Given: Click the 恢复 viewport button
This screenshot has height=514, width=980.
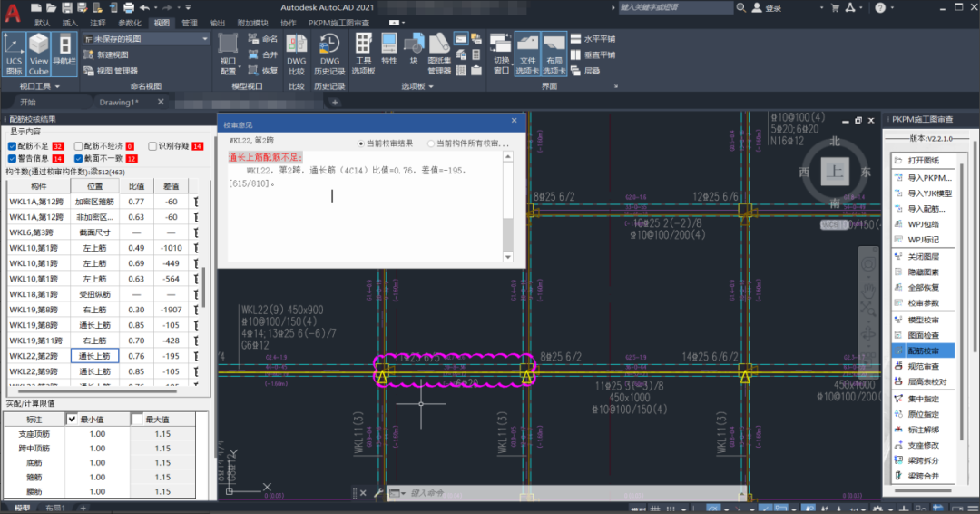Looking at the screenshot, I should click(x=263, y=71).
